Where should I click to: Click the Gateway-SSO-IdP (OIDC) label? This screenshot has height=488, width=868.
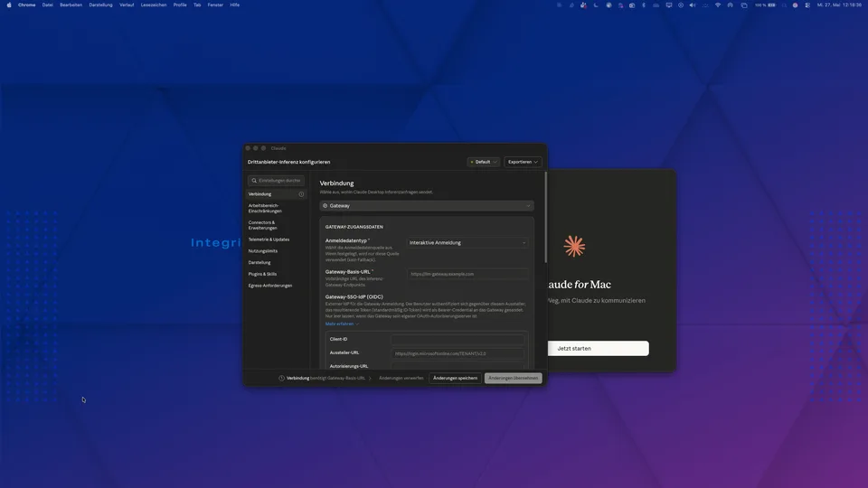(x=354, y=297)
